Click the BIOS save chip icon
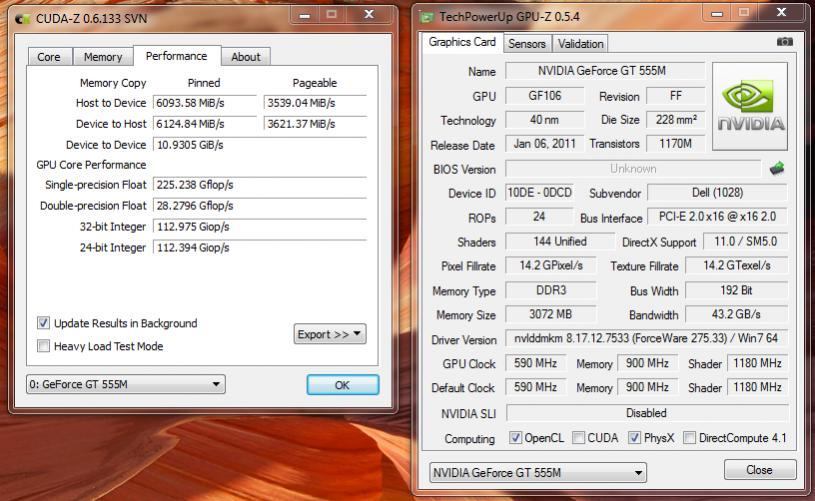Viewport: 815px width, 501px height. [777, 168]
